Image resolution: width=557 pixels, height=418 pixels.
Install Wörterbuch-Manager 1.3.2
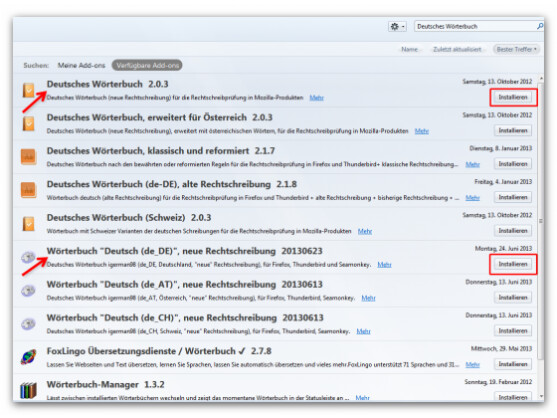513,397
